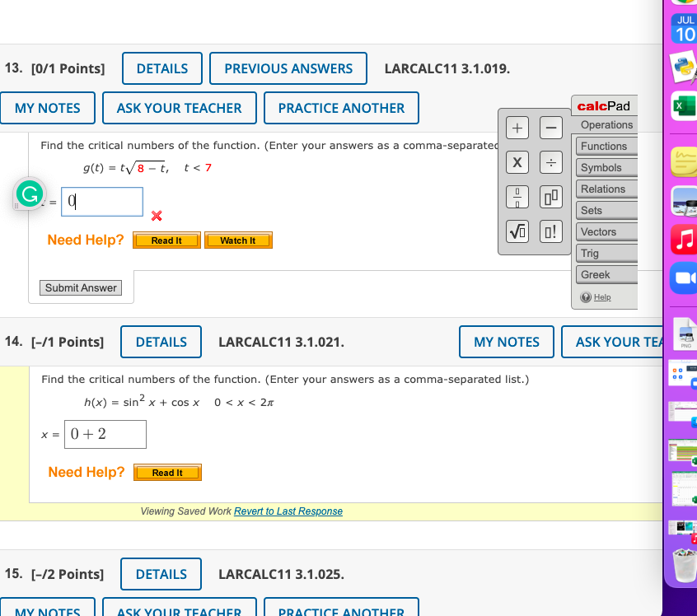Image resolution: width=697 pixels, height=616 pixels.
Task: Open calcPad Trig tab
Action: pos(606,254)
